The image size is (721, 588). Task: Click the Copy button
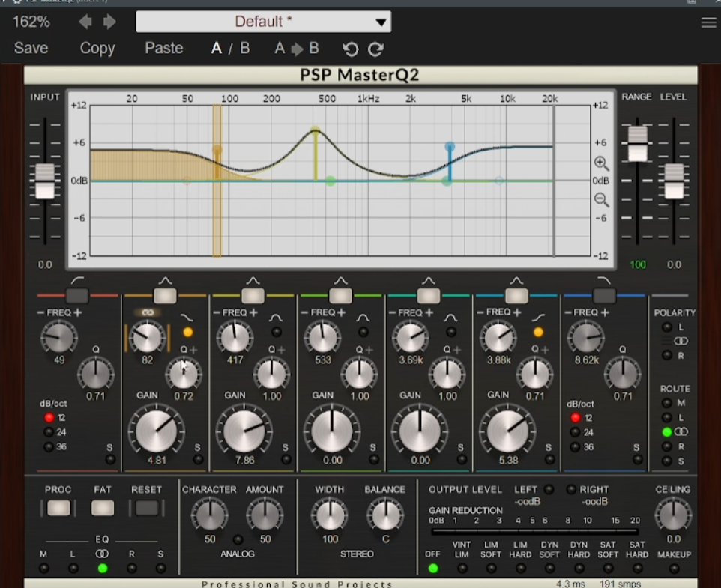[x=97, y=48]
